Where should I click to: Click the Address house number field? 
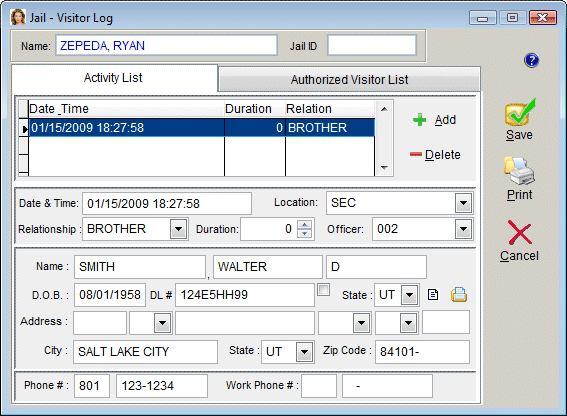[x=100, y=322]
